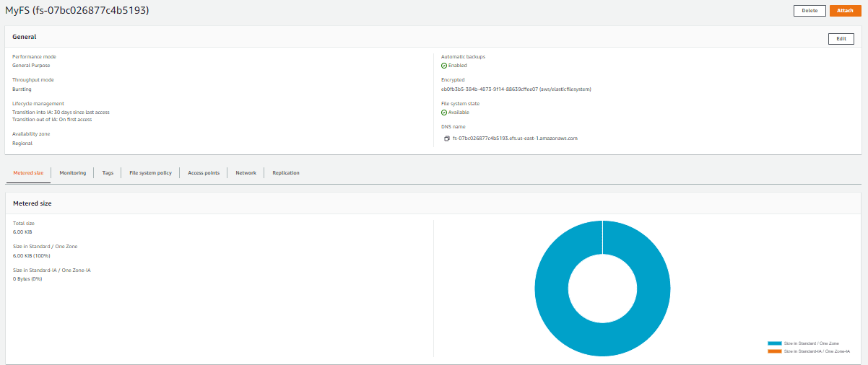Click the Enabled status text
868x365 pixels.
coord(458,66)
